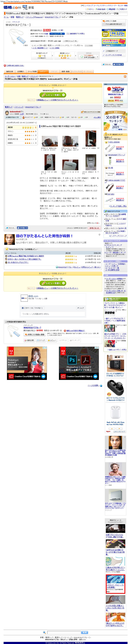Tweet the product via the top ツイート button
Image resolution: width=131 pixels, height=644 pixels.
coord(106,64)
